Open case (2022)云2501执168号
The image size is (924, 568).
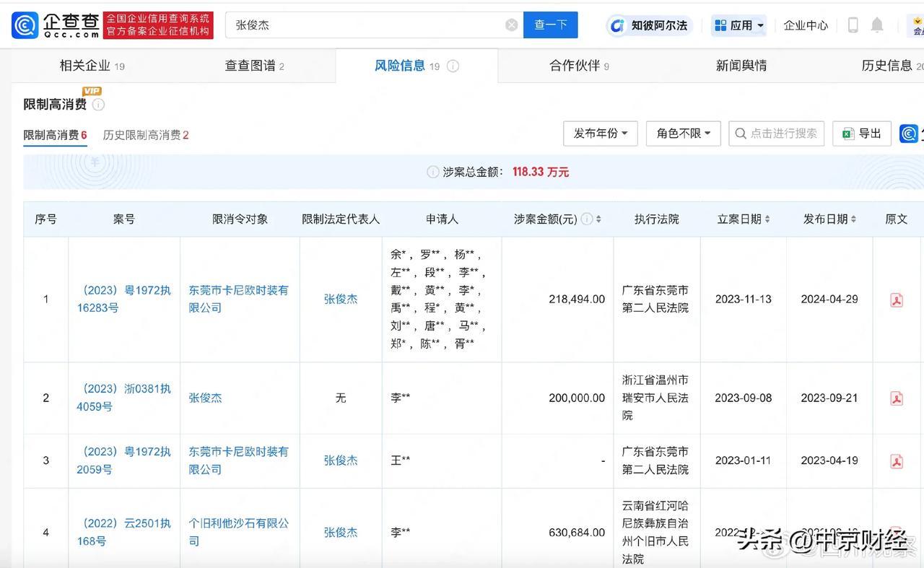[x=124, y=532]
